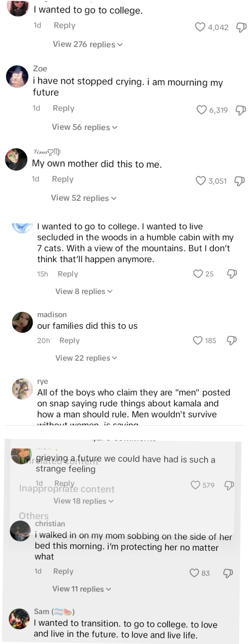Viewport: 250px width, 644px height.
Task: Like the comment with 4,042 likes
Action: pos(200,27)
